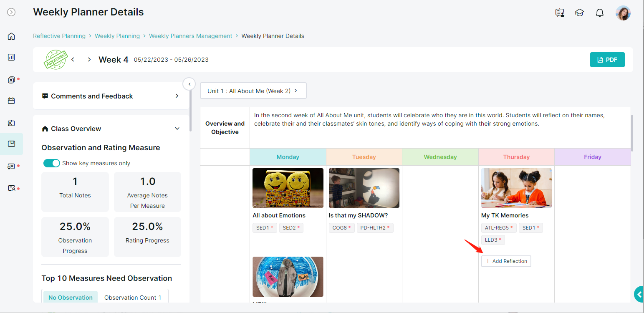644x313 pixels.
Task: Click the LLD3 measure tag
Action: pos(493,240)
